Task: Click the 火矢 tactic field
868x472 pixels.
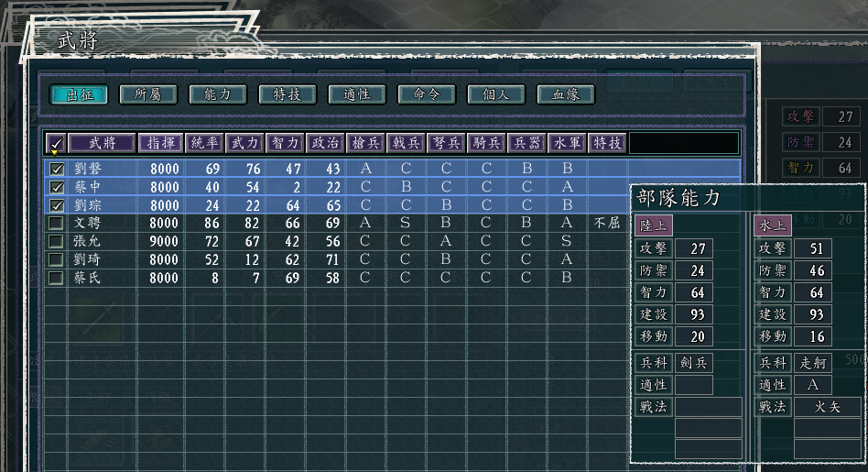Action: [x=828, y=407]
